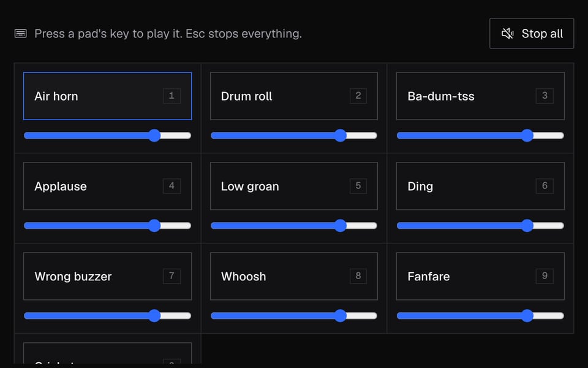Play the Wrong buzzer pad
Viewport: 588px width, 368px height.
point(107,277)
